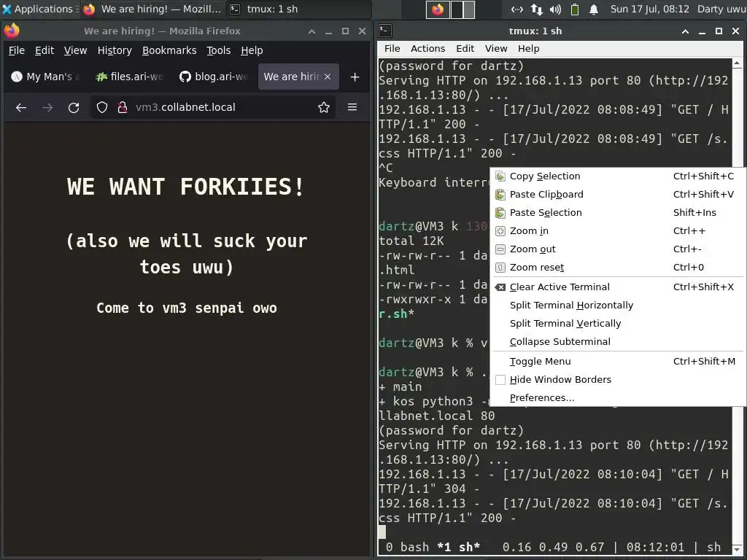Select Collapse Subterminal entry
This screenshot has height=560, width=747.
[x=618, y=341]
